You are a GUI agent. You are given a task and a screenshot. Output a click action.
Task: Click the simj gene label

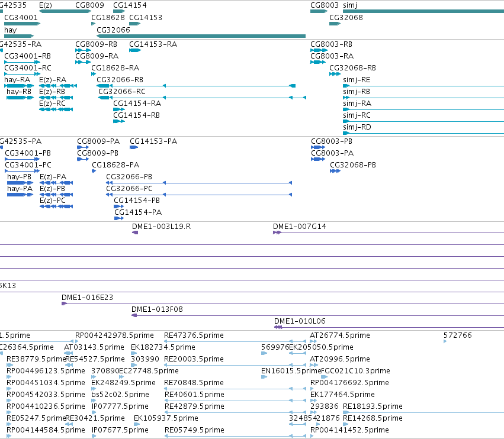[350, 5]
